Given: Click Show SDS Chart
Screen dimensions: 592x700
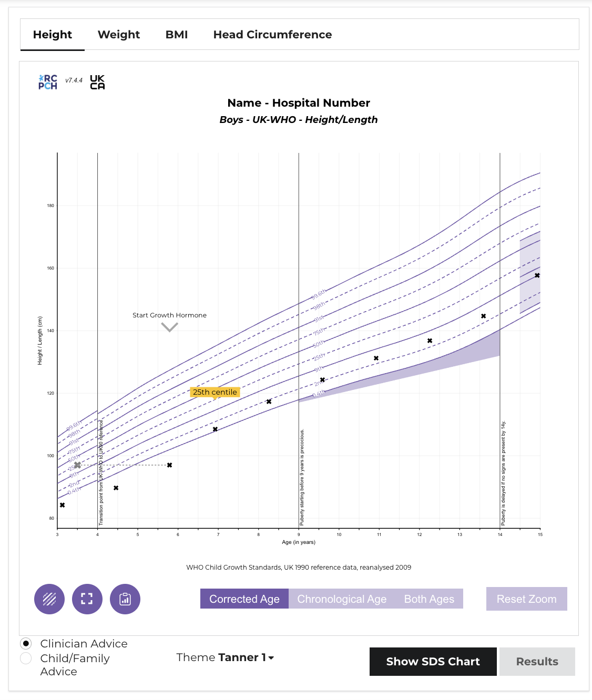Looking at the screenshot, I should (433, 661).
